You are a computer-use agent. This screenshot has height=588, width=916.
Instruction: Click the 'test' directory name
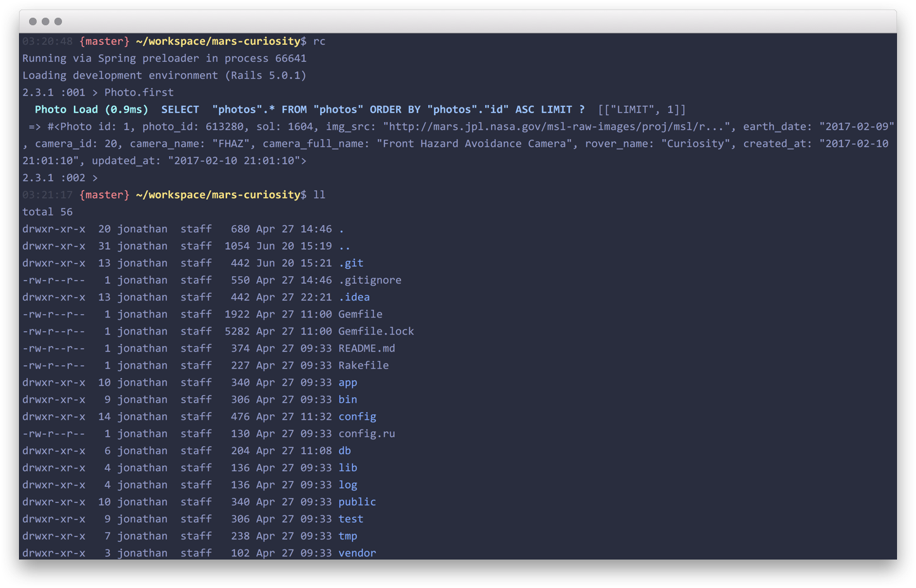[x=351, y=519]
